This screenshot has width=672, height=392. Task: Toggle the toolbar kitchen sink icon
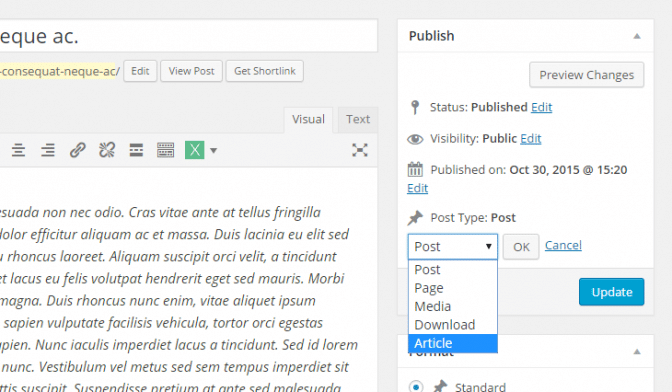[x=165, y=150]
